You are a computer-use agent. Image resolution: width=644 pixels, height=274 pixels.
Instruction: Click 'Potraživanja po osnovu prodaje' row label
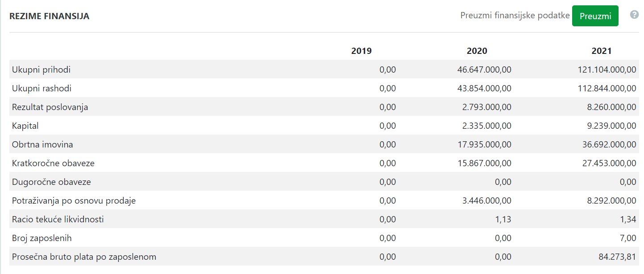click(74, 200)
